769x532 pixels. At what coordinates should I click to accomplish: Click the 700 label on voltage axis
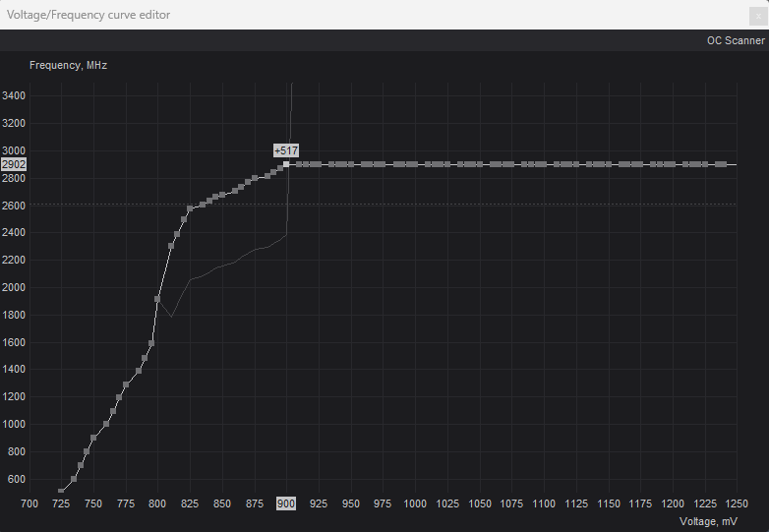coord(30,503)
